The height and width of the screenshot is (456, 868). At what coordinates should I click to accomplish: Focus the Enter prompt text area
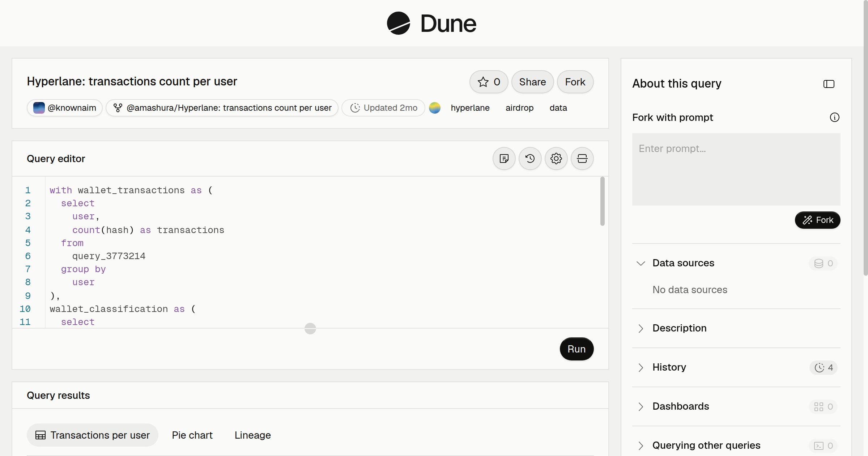click(736, 169)
